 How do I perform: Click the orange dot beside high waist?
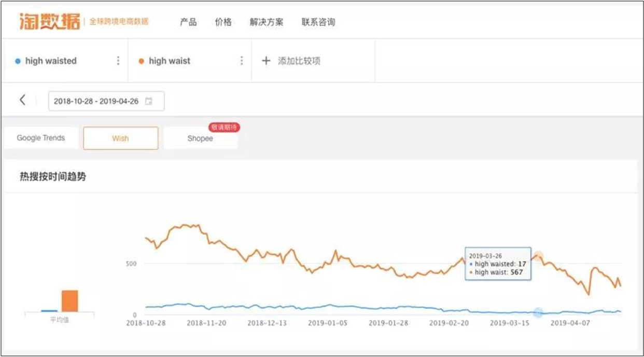141,61
